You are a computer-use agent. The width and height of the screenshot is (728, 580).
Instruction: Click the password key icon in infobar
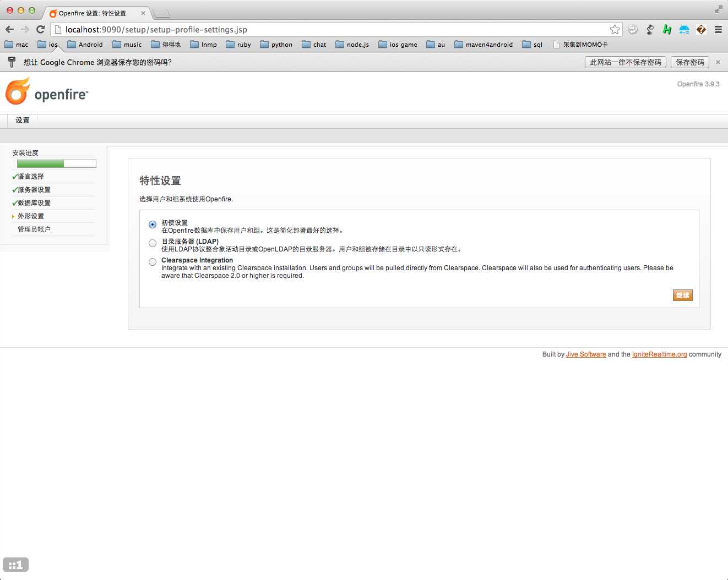point(12,62)
